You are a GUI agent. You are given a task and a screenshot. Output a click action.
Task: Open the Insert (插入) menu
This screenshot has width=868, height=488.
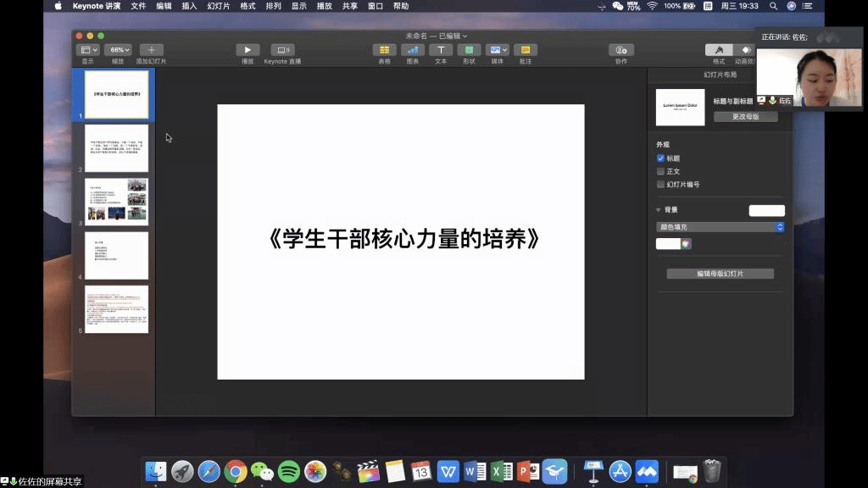click(189, 6)
